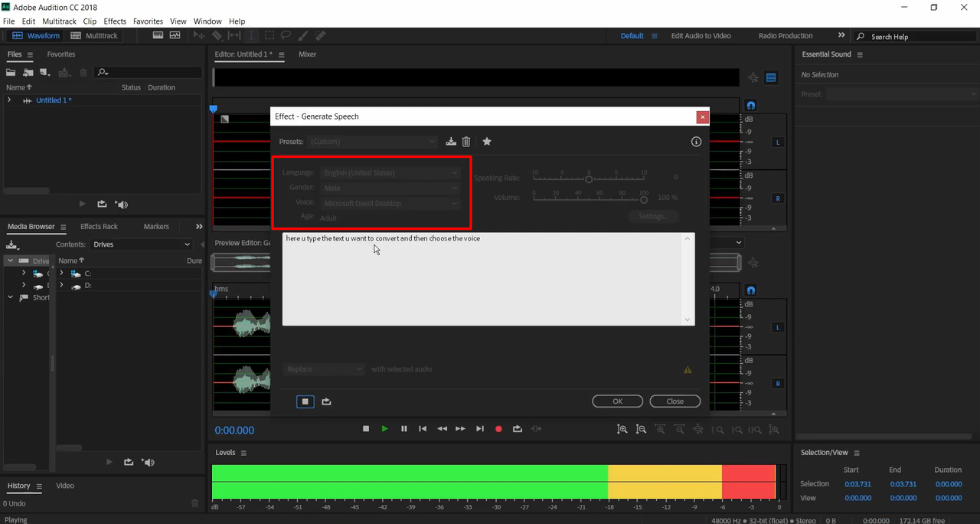Screen dimensions: 980x524
Task: Show more panel tabs via double chevron
Action: point(199,227)
